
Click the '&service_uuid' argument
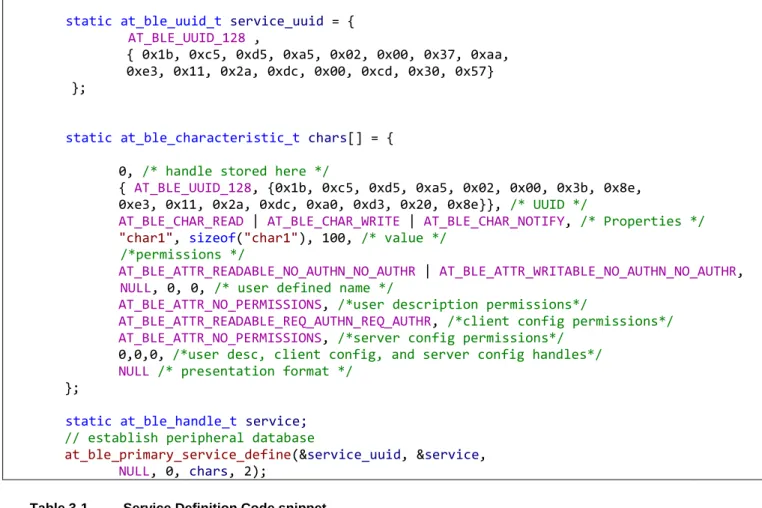point(350,455)
